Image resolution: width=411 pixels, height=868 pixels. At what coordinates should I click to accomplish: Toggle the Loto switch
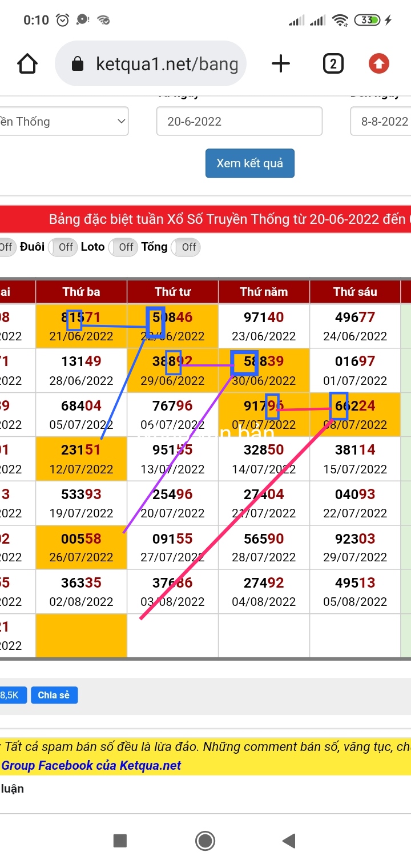(123, 247)
